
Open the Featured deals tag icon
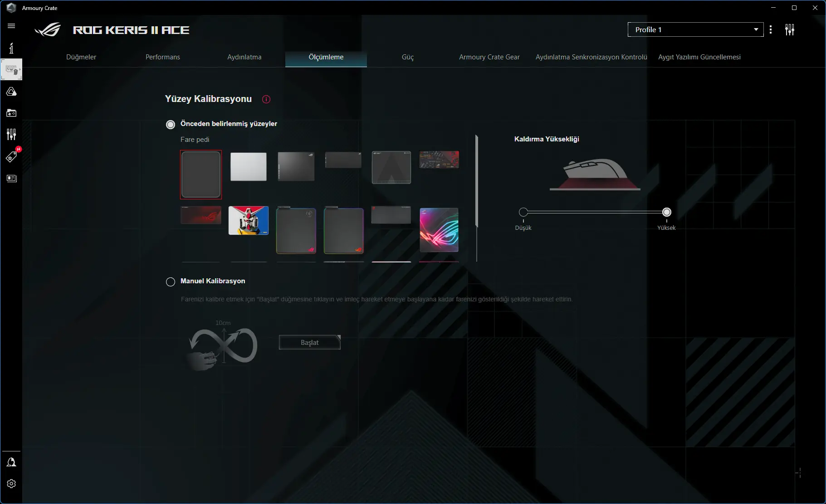(11, 156)
